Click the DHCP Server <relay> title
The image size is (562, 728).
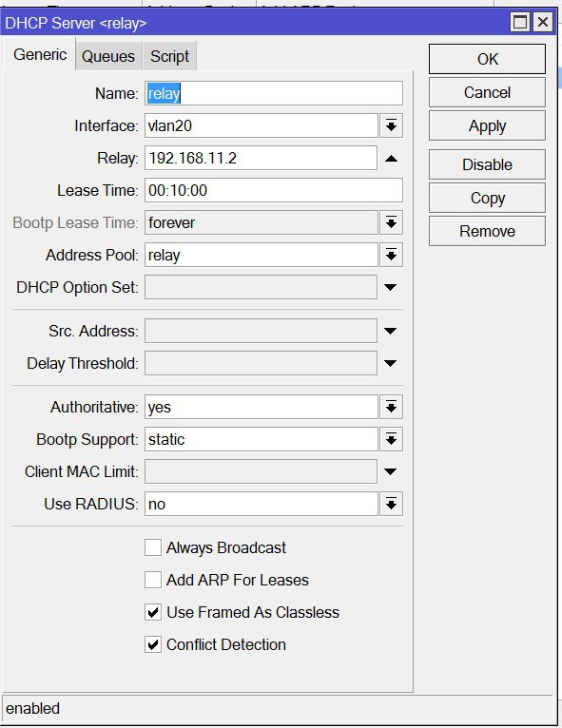pyautogui.click(x=76, y=23)
